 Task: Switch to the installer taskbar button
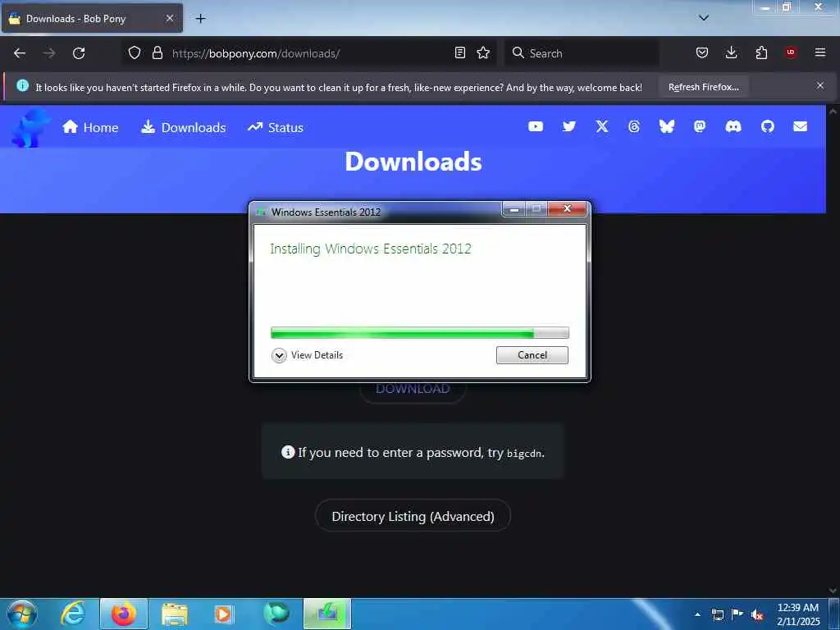click(327, 614)
